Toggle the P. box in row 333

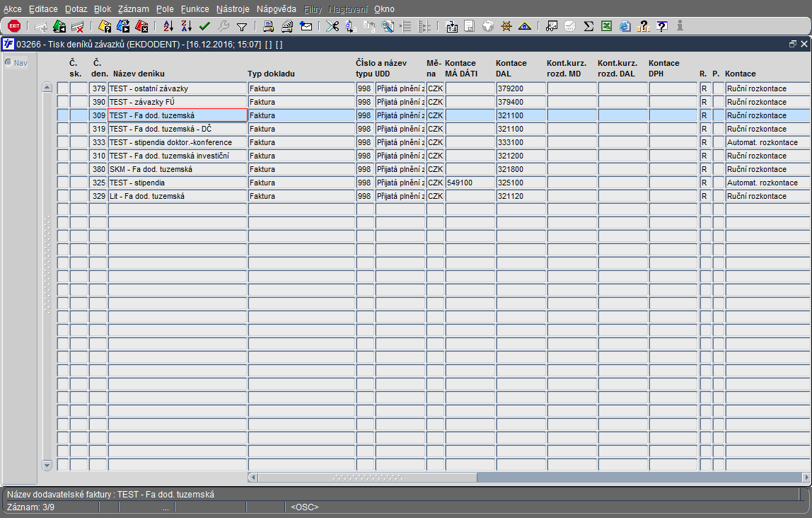[x=718, y=142]
